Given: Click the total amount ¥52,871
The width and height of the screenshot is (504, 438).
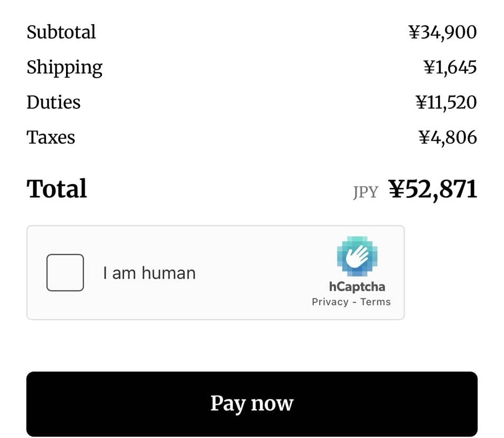Looking at the screenshot, I should 433,189.
